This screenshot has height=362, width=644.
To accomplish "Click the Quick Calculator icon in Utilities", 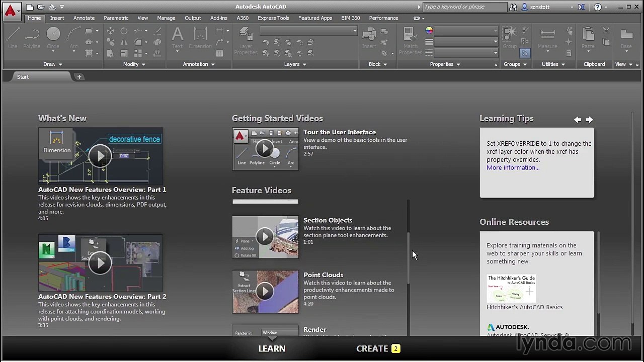I will pos(569,53).
